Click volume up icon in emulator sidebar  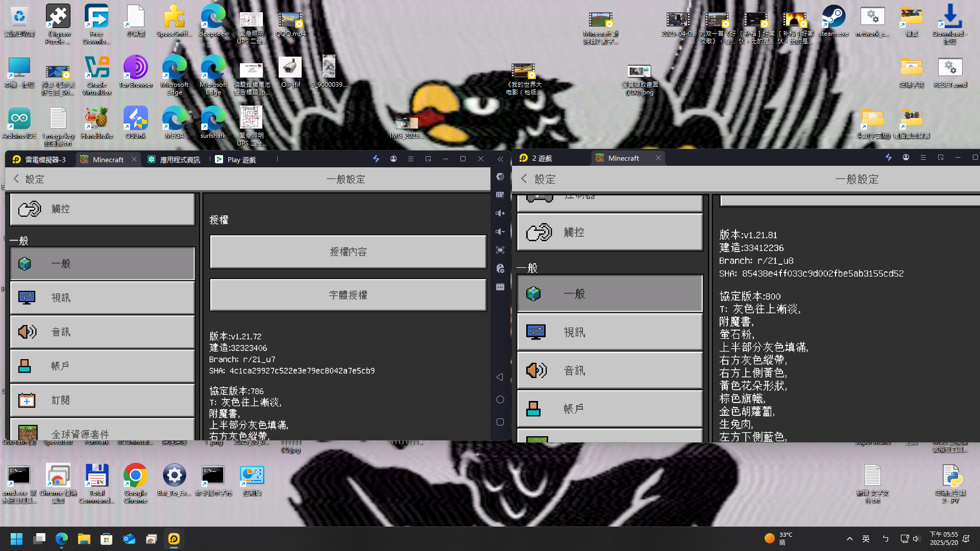(x=500, y=213)
